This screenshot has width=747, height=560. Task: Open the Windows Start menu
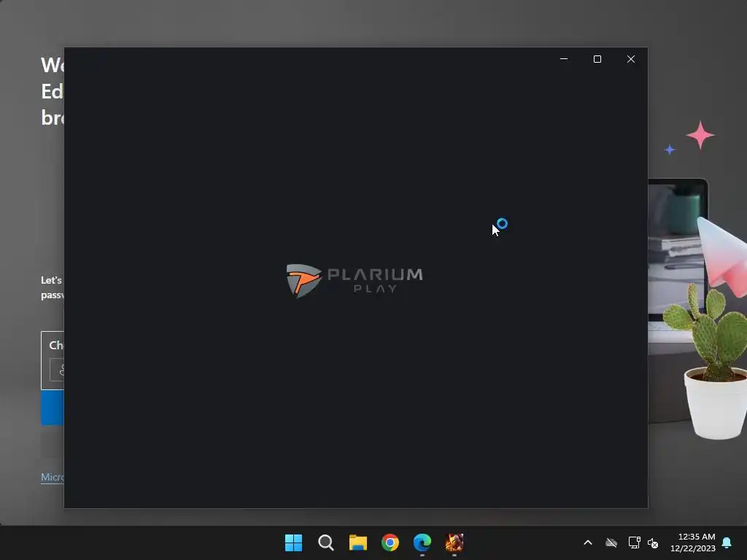pos(293,542)
